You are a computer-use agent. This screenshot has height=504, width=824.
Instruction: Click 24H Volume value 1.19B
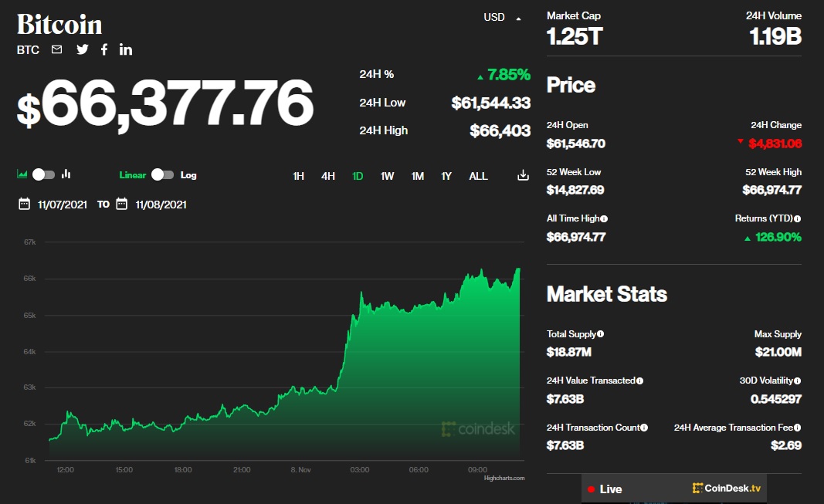point(775,37)
